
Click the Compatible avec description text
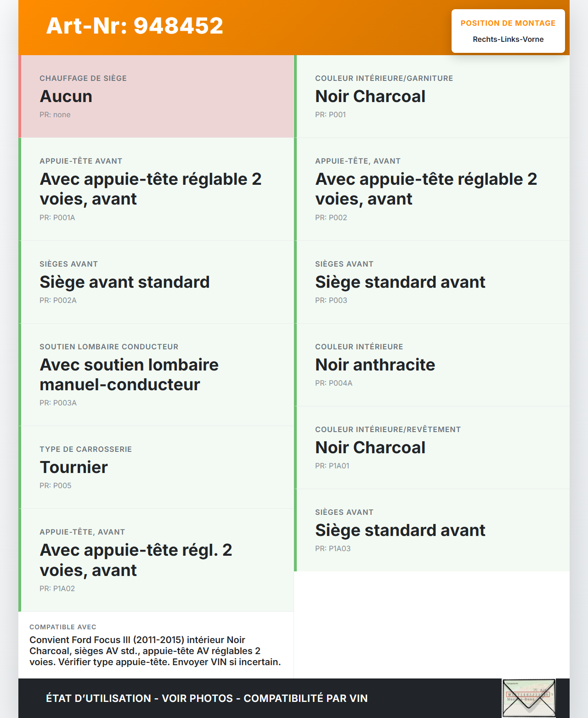(155, 651)
